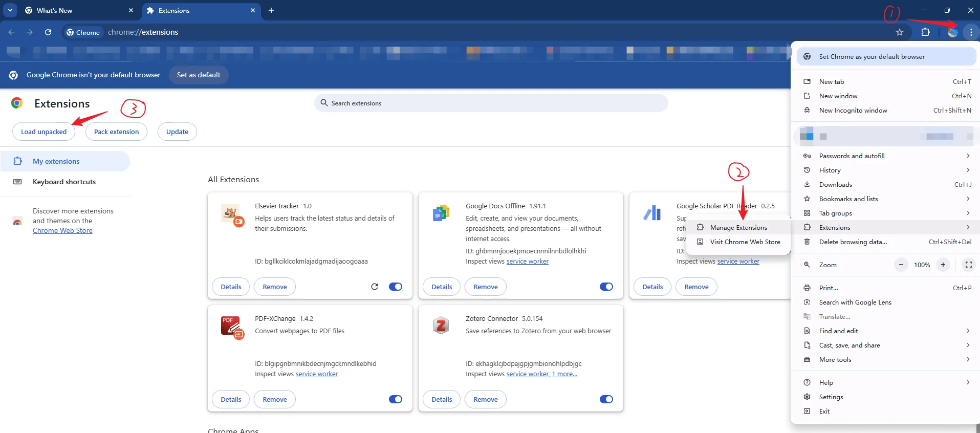Reload the Elsevier tracker extension
The height and width of the screenshot is (433, 980).
375,287
